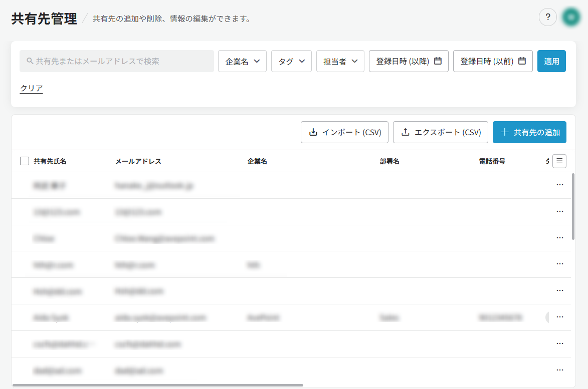This screenshot has width=588, height=389.
Task: Tick the select-all checkbox beside 共有先氏名
Action: (x=25, y=161)
